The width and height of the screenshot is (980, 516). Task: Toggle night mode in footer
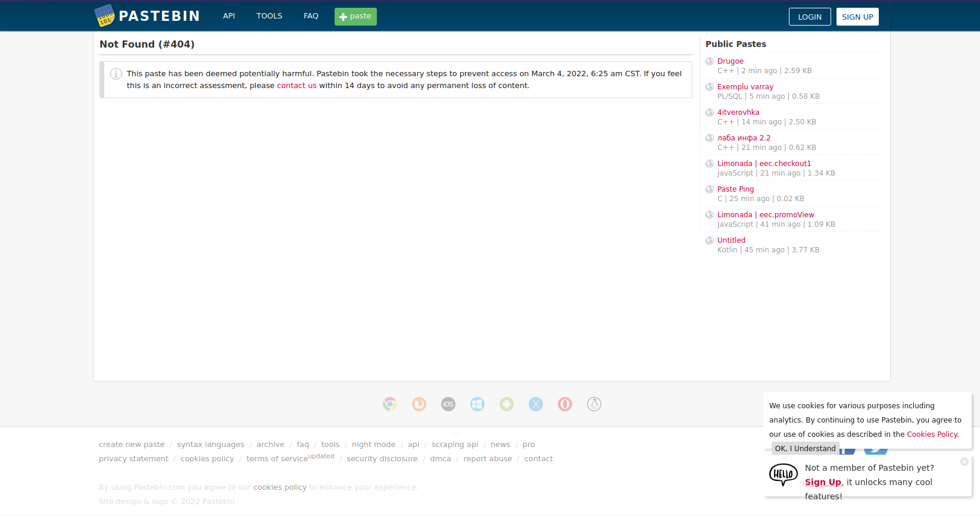(x=373, y=445)
